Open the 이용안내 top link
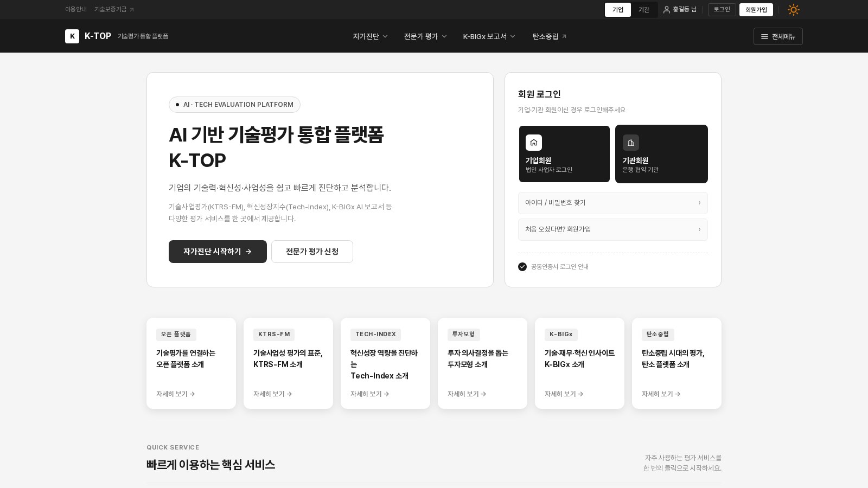The height and width of the screenshot is (488, 868). [76, 10]
